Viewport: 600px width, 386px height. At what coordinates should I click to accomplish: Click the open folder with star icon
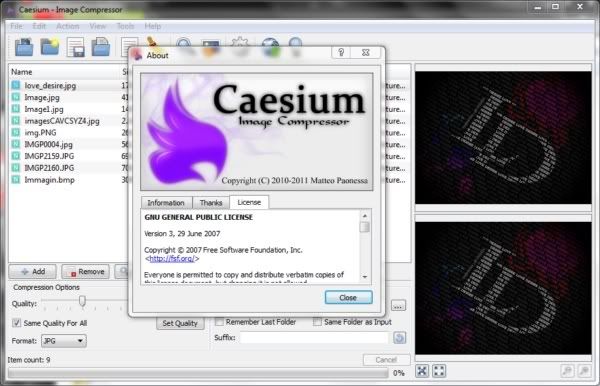[x=50, y=47]
